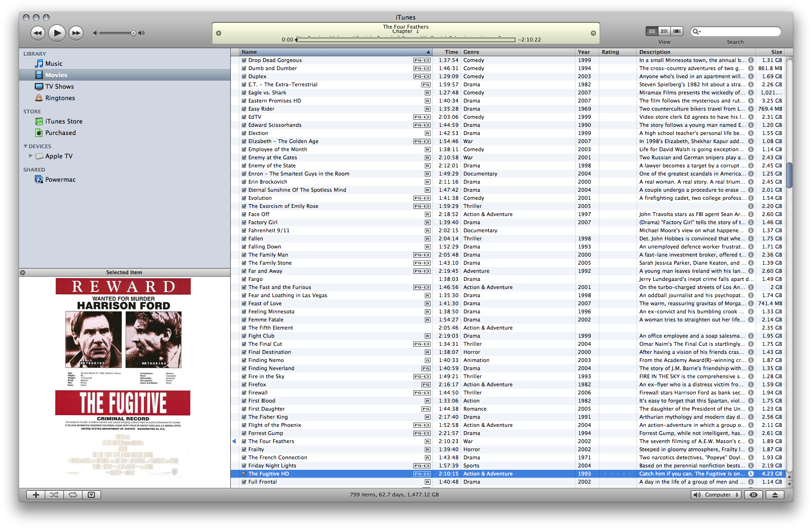Sort by the Year column header
812x528 pixels.
coord(587,52)
